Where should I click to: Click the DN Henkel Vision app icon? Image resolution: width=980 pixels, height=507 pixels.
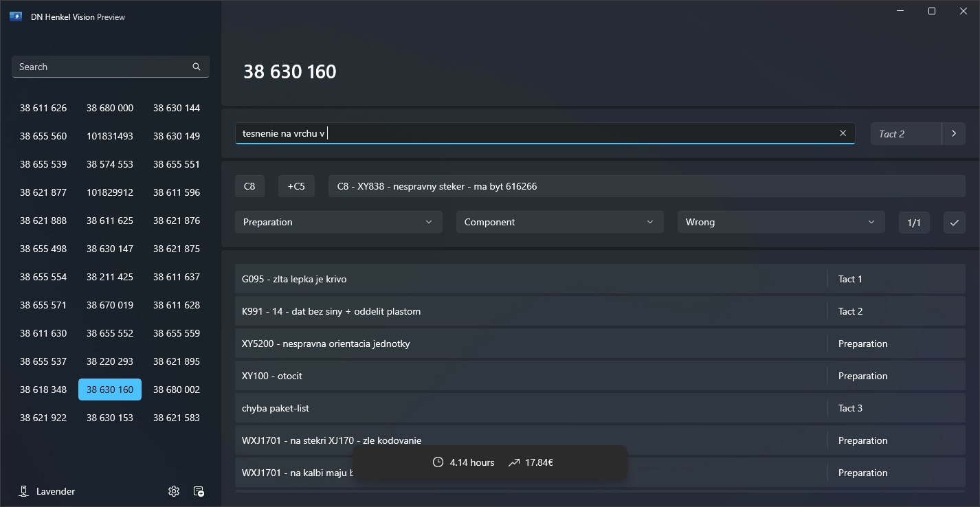pos(16,16)
